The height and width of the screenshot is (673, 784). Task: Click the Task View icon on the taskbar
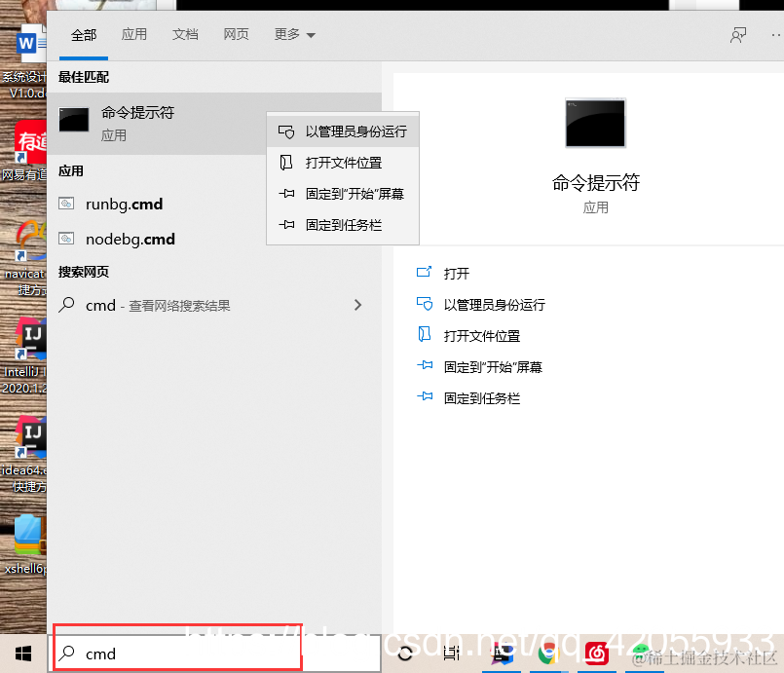point(450,653)
